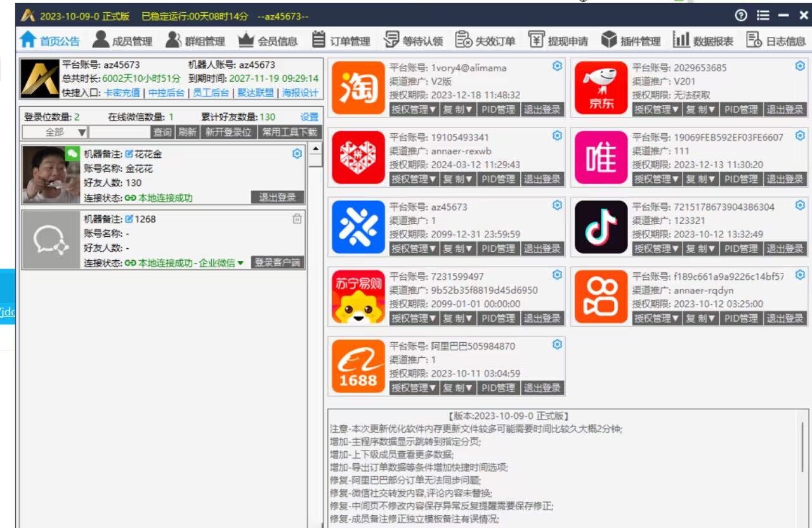
Task: Open settings gear for 花花金 robot
Action: coord(297,154)
